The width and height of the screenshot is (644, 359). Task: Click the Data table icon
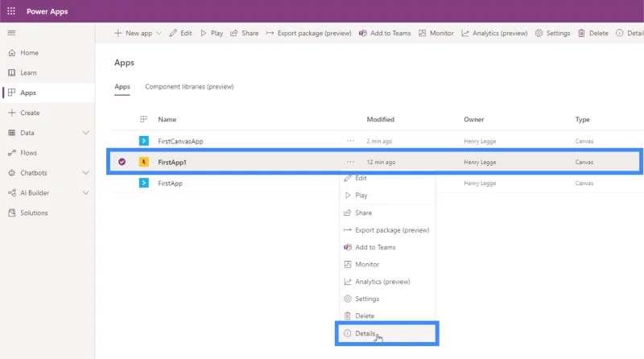pos(12,133)
